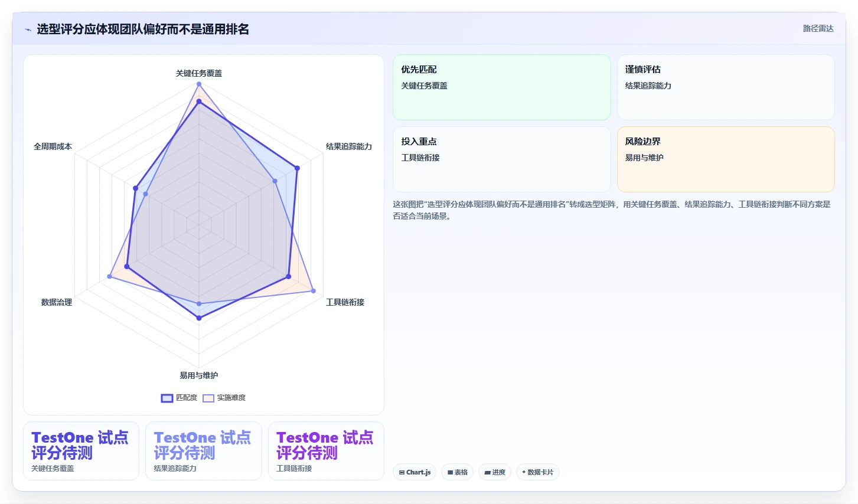Toggle the 实施难度 legend item
Image resolution: width=858 pixels, height=504 pixels.
pyautogui.click(x=224, y=398)
